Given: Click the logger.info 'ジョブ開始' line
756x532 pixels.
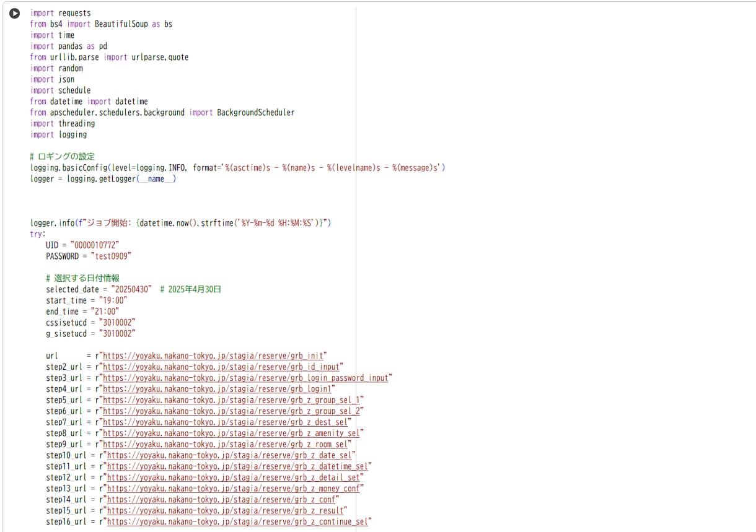Looking at the screenshot, I should coord(181,223).
